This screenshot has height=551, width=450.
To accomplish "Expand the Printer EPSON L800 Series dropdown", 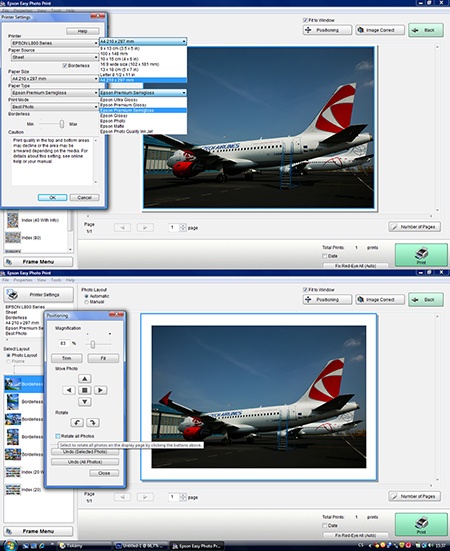I will click(x=54, y=43).
